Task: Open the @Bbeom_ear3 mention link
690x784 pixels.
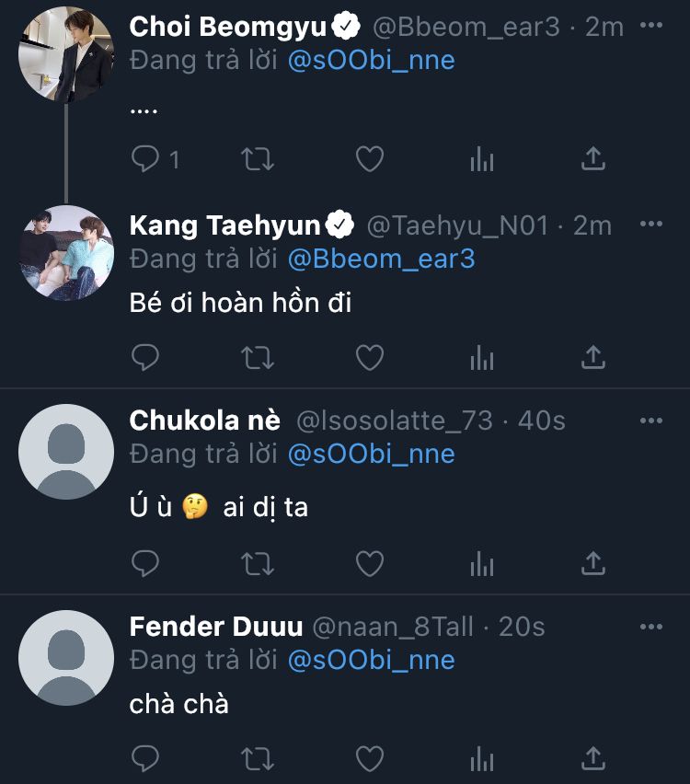Action: click(381, 259)
